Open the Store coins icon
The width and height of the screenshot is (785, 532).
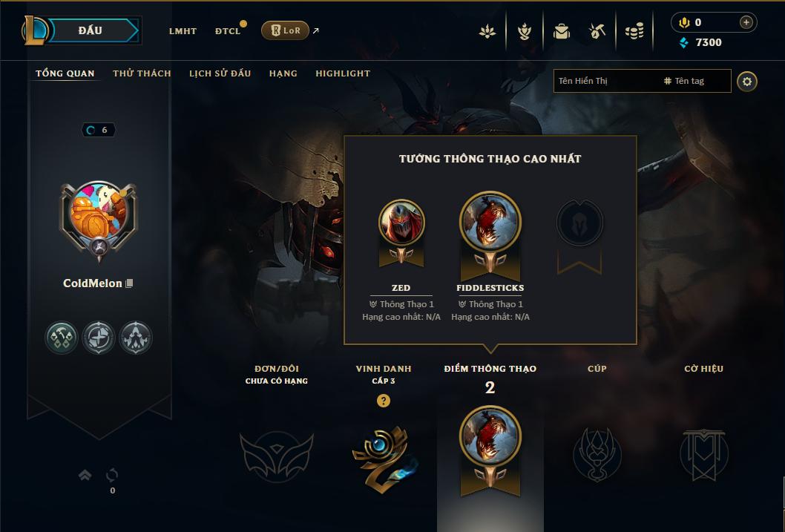634,31
